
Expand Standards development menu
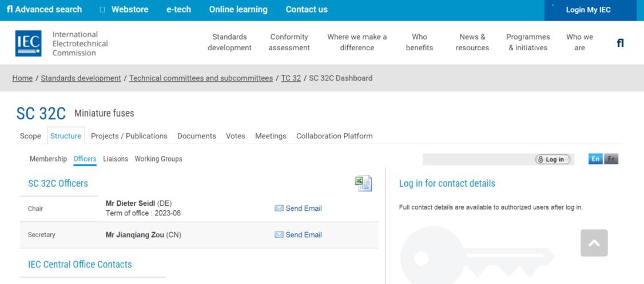pos(229,42)
